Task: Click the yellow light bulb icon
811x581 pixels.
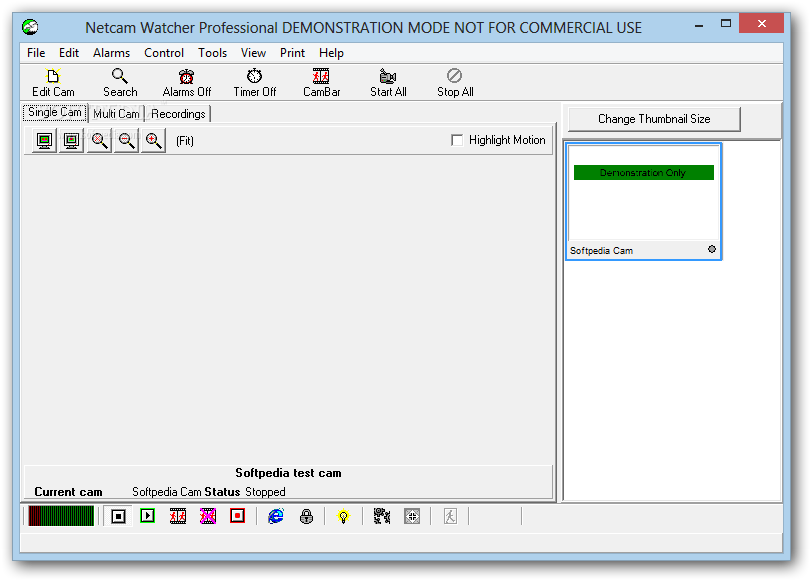Action: pos(343,516)
